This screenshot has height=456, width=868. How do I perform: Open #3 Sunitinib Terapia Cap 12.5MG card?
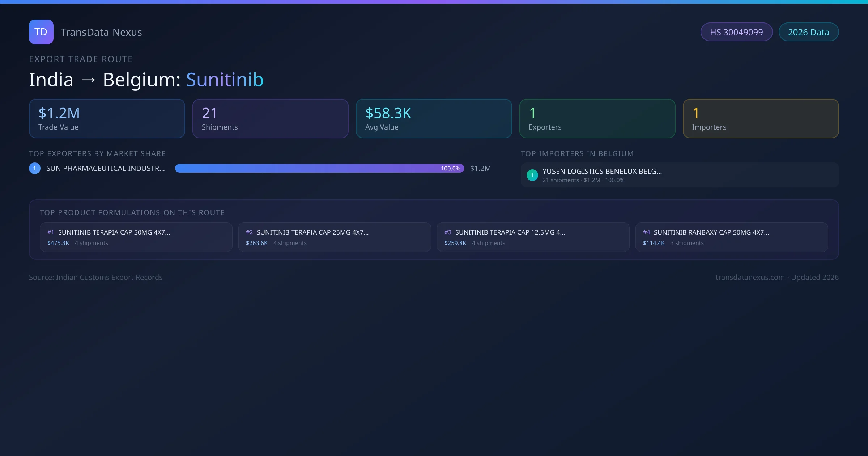(x=533, y=237)
